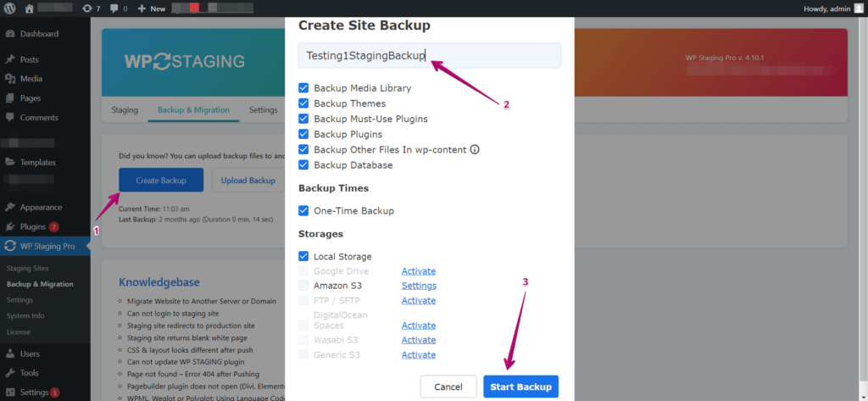Open License submenu item

coord(19,331)
